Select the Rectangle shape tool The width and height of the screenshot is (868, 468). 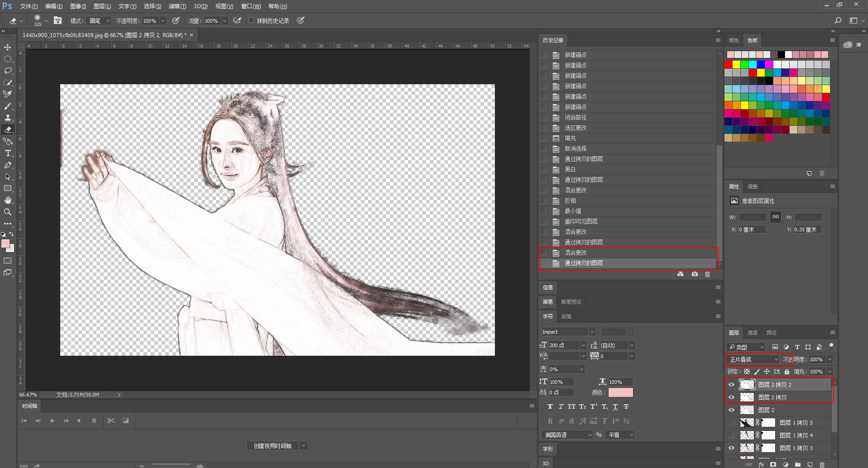8,188
